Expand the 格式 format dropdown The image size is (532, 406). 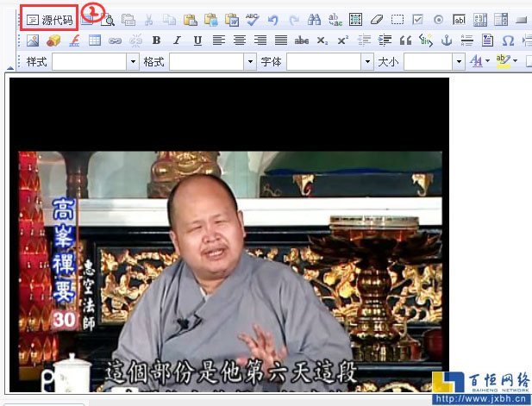[250, 62]
